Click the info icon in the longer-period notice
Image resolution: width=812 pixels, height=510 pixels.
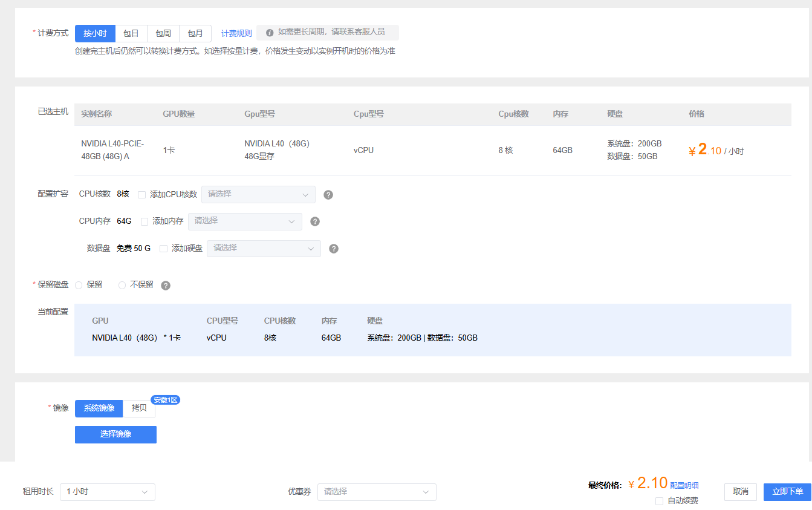coord(270,33)
